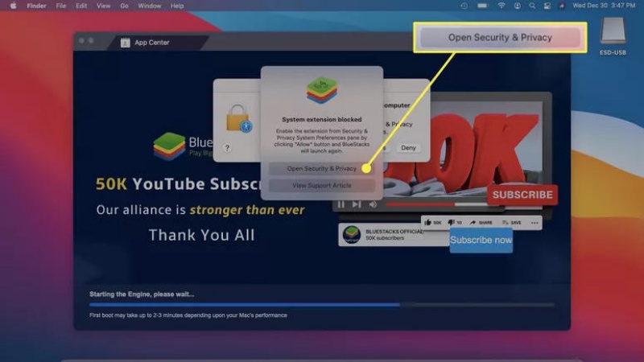Open the Finder menu
The image size is (644, 362).
36,6
